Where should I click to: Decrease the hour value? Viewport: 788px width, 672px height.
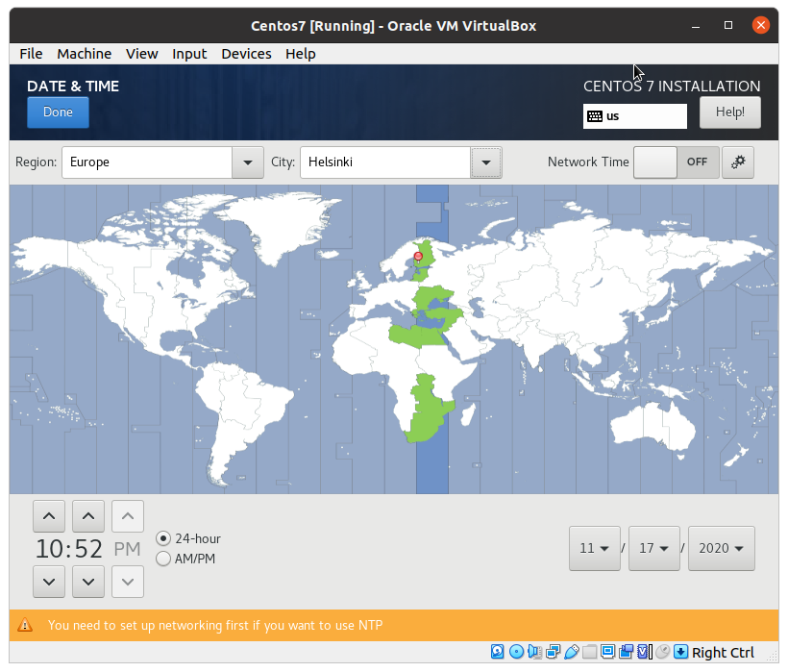tap(49, 582)
